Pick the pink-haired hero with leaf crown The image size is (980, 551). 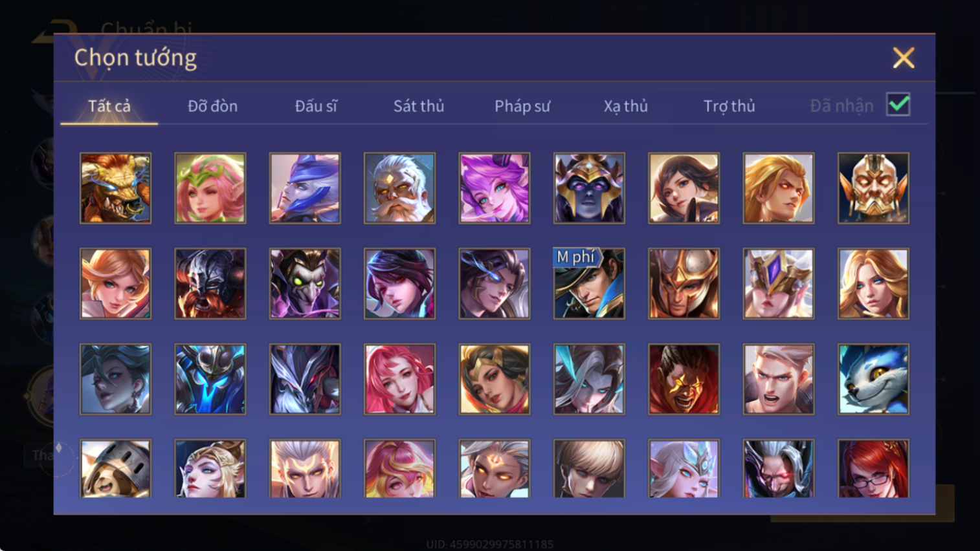[210, 188]
